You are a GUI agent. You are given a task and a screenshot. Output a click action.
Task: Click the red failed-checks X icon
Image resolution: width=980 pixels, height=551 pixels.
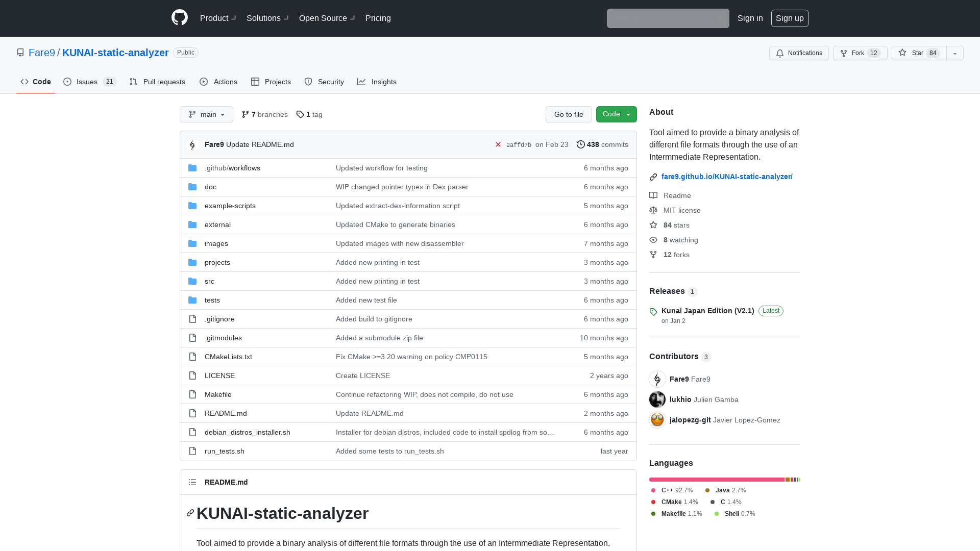(498, 144)
